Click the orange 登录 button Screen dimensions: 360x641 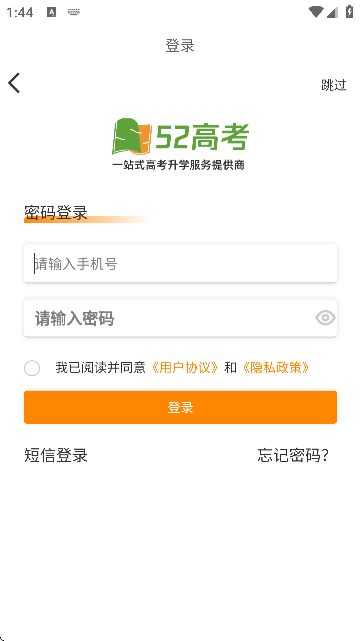click(x=180, y=407)
